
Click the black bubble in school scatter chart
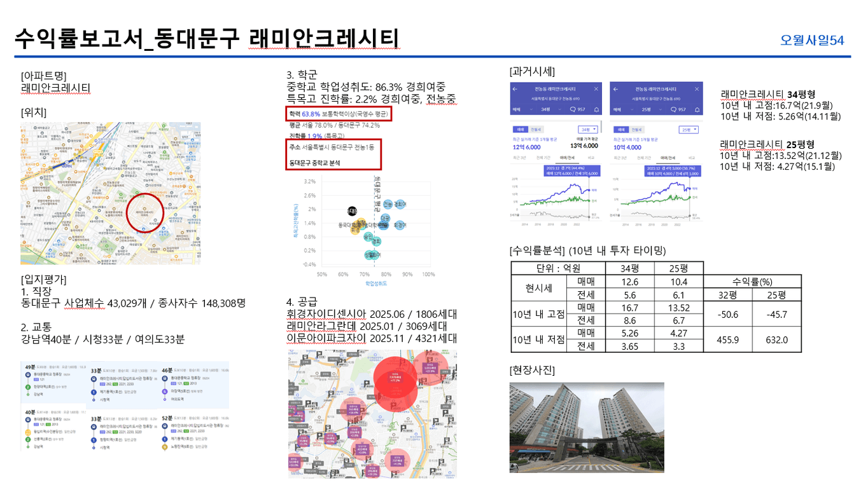[x=352, y=210]
